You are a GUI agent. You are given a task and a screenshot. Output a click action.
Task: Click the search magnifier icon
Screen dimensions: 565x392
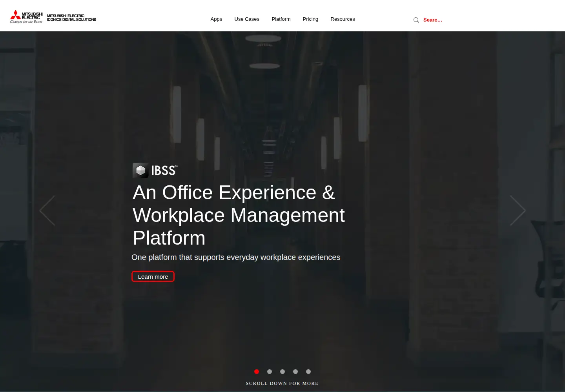pyautogui.click(x=416, y=20)
